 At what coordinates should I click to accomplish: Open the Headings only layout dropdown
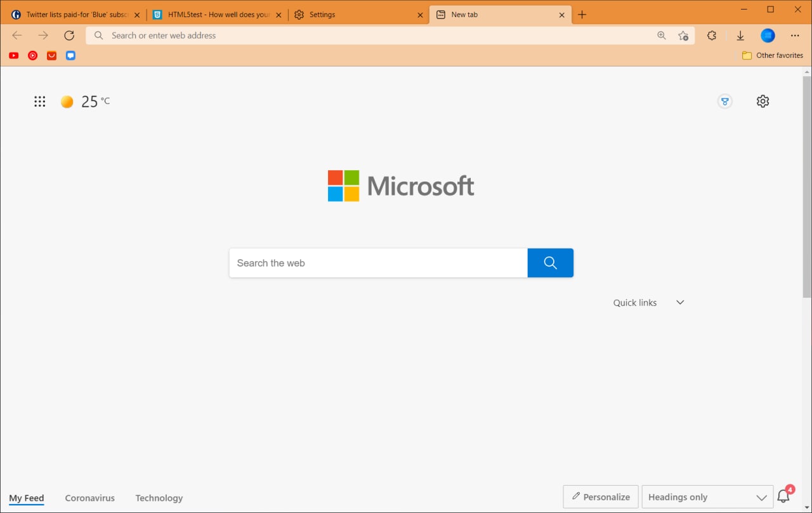pyautogui.click(x=708, y=497)
